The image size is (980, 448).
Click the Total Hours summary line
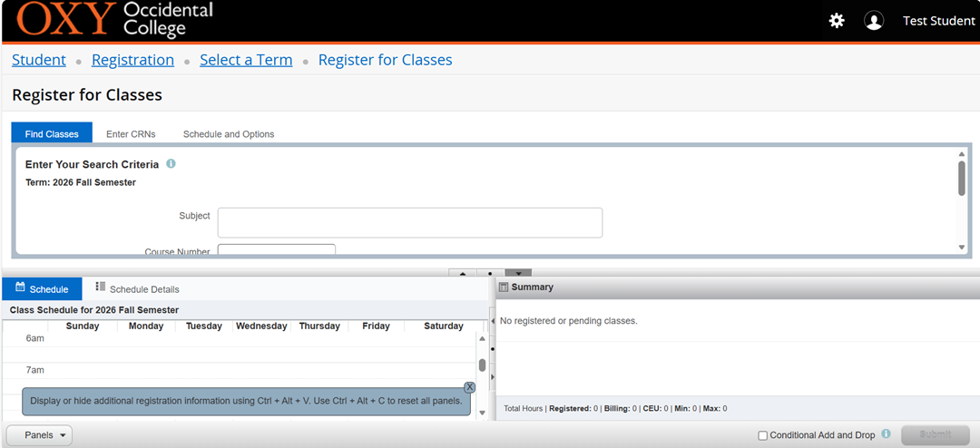pyautogui.click(x=615, y=409)
